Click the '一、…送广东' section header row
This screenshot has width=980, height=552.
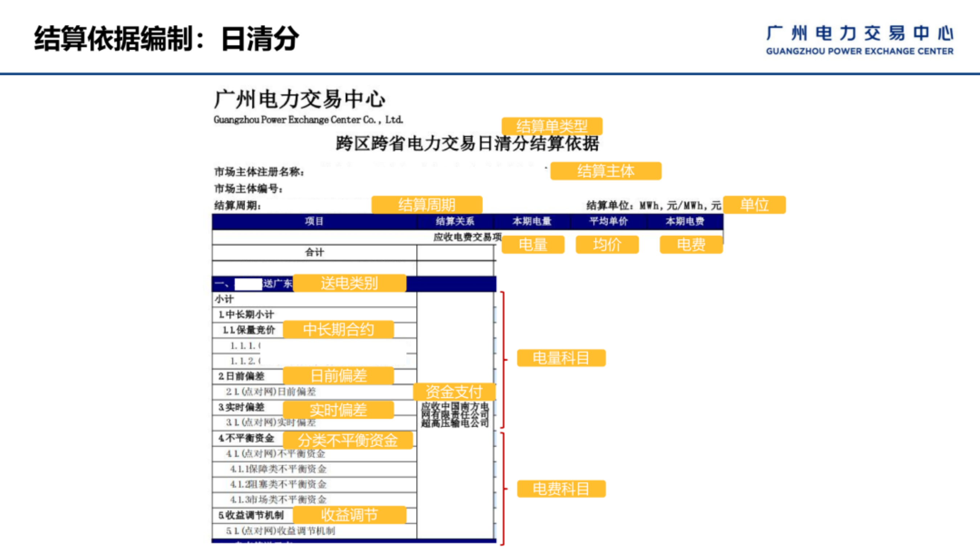pos(354,284)
